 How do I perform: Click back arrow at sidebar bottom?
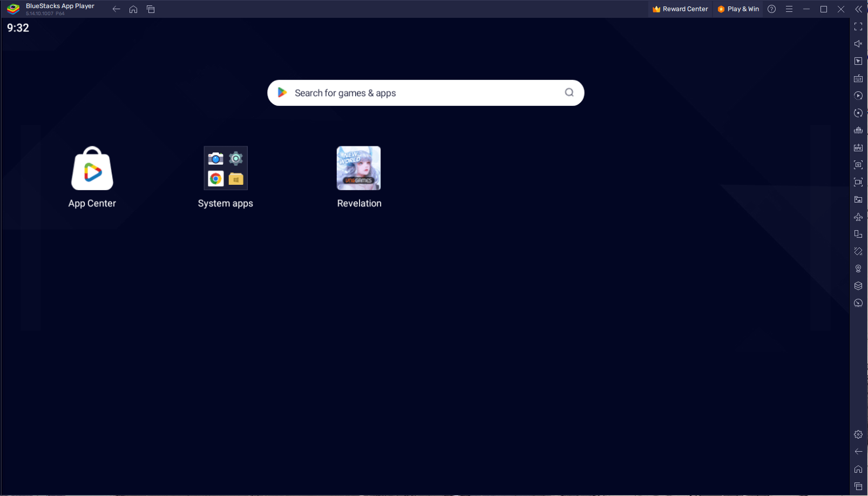[x=858, y=452]
